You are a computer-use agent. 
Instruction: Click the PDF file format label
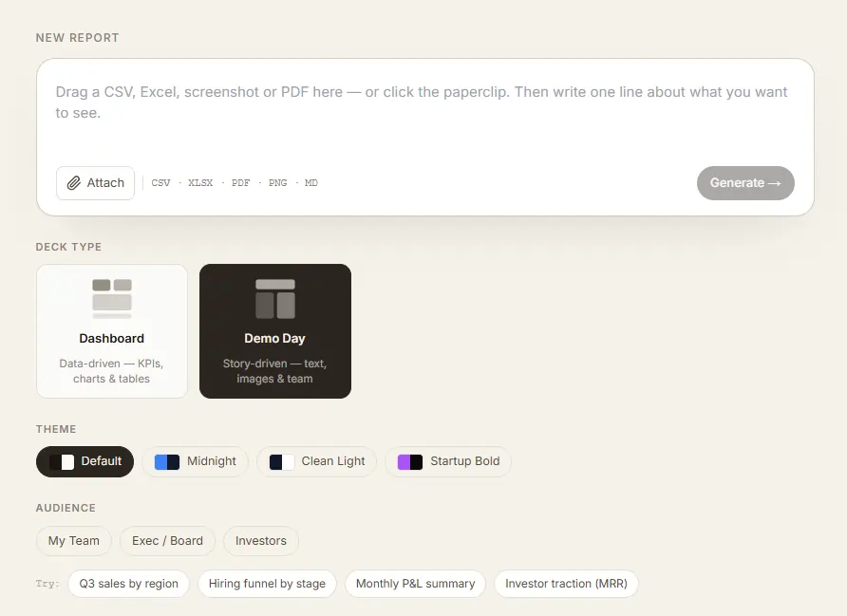(x=241, y=183)
